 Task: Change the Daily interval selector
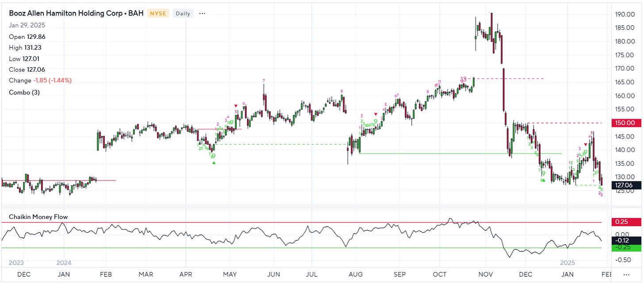coord(183,13)
